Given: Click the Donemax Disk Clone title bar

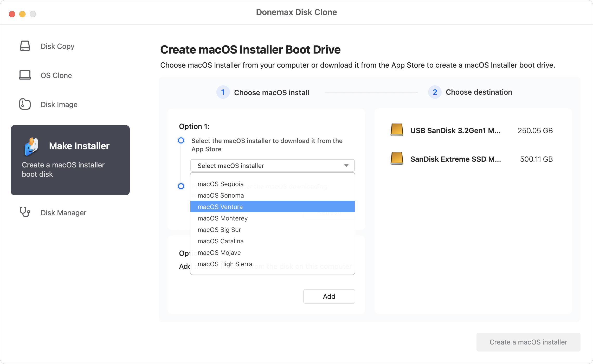Looking at the screenshot, I should [296, 12].
